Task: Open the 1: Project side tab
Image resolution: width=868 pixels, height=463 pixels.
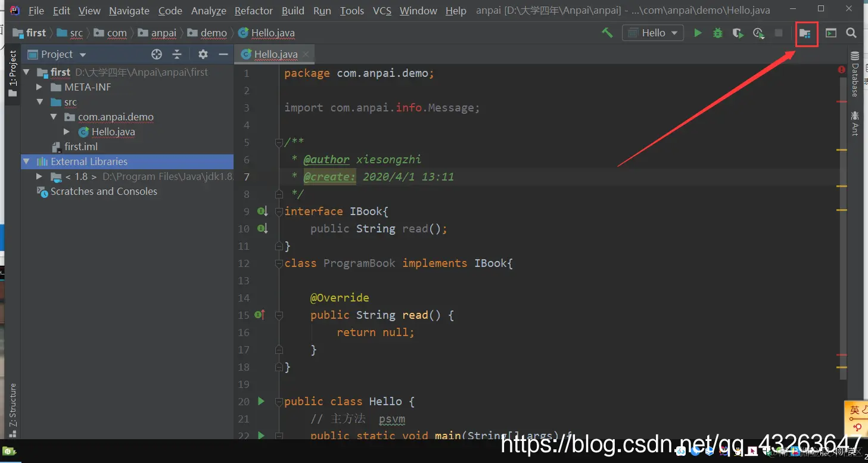Action: tap(13, 75)
